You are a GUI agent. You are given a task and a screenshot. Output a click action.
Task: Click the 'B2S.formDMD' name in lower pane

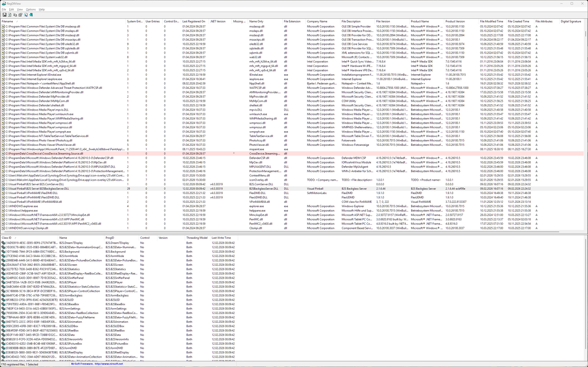point(68,348)
